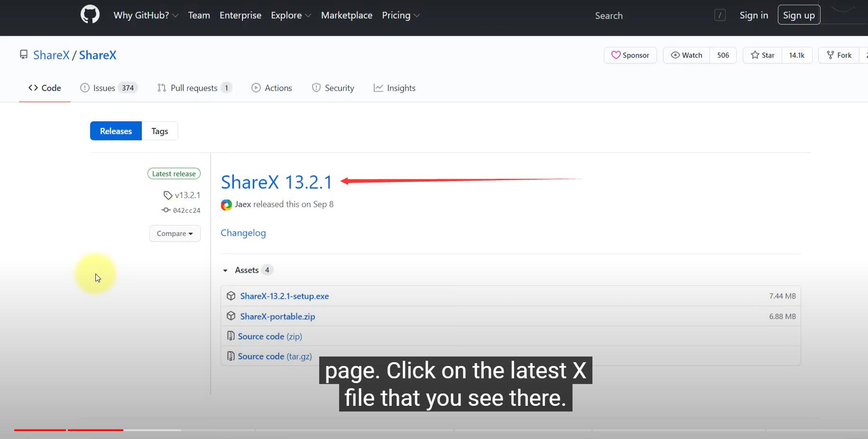The image size is (868, 439).
Task: Open the bold ShareX repository link
Action: click(98, 55)
